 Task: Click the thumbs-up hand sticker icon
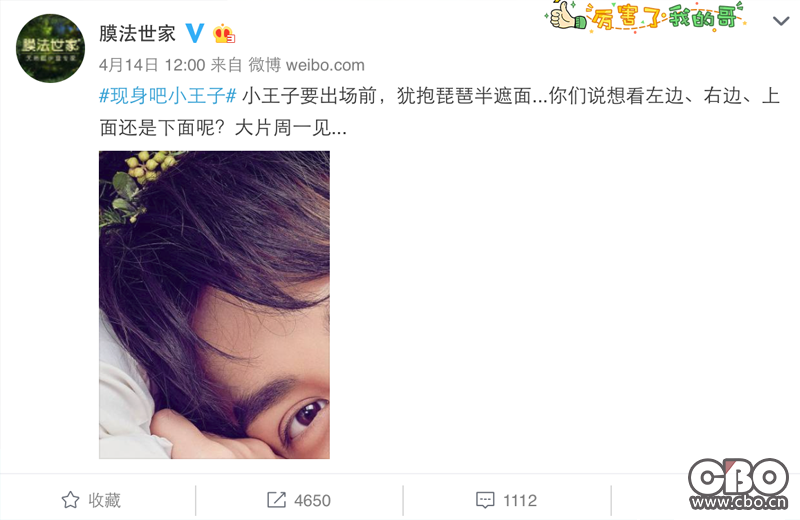566,15
